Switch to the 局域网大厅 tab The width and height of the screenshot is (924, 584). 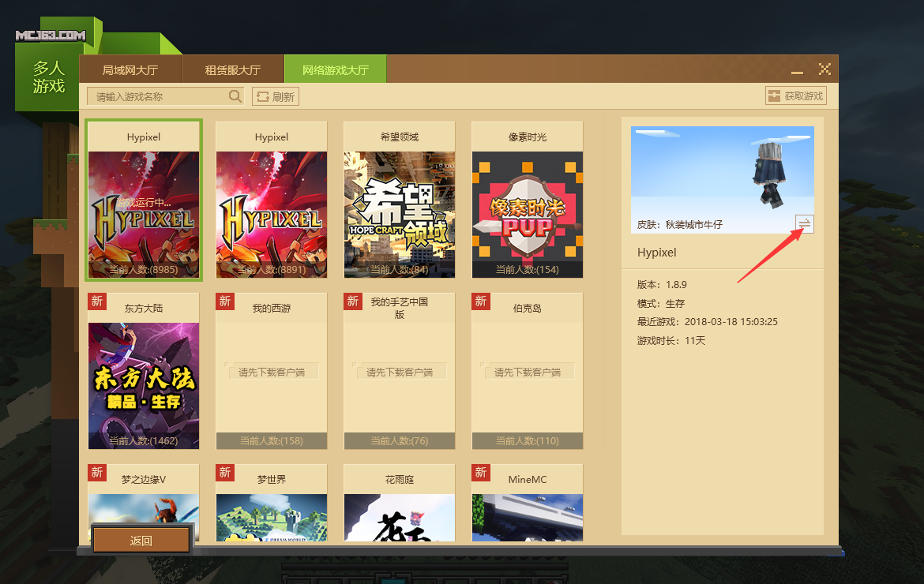click(130, 69)
